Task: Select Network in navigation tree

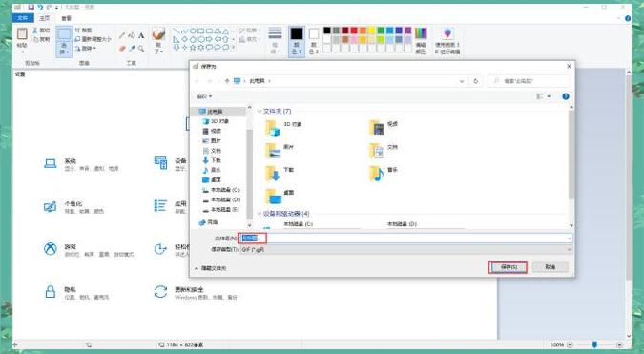Action: pyautogui.click(x=208, y=222)
